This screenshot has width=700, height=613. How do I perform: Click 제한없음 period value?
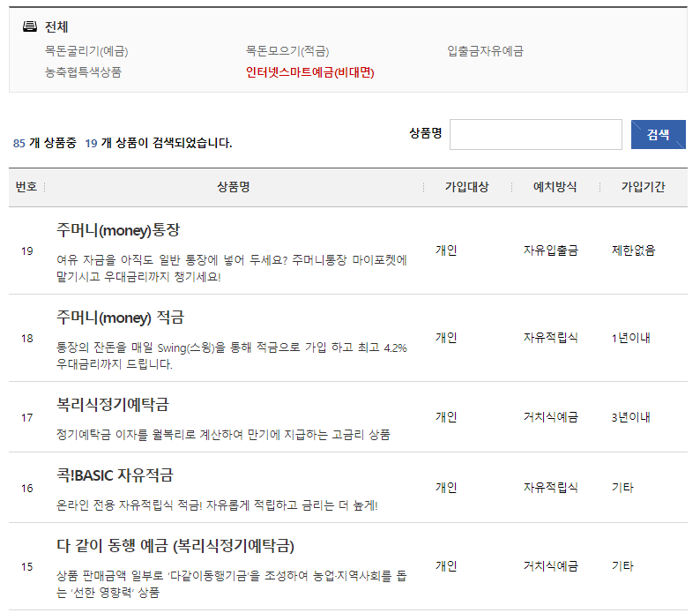634,250
